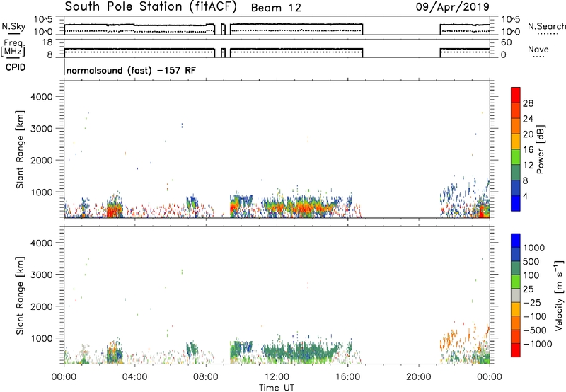Click the '-1000' velocity colorbar label
This screenshot has width=566, height=392.
[x=538, y=344]
